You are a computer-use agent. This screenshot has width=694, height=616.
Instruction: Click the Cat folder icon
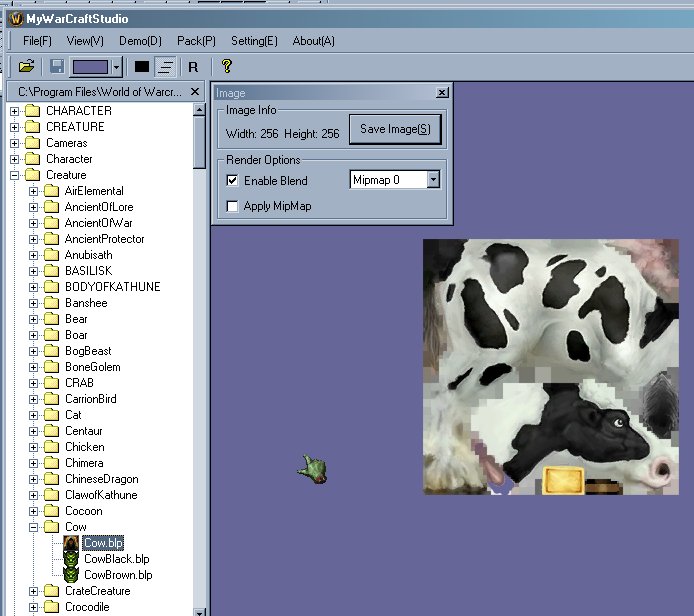click(51, 415)
